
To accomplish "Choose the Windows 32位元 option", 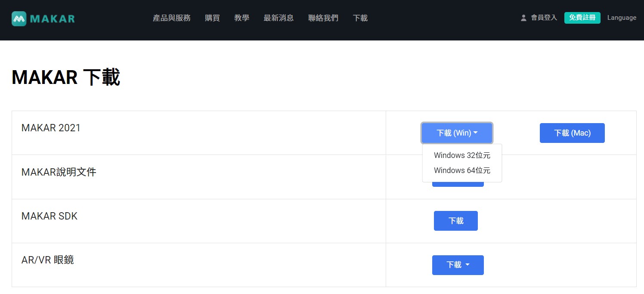I will [461, 155].
